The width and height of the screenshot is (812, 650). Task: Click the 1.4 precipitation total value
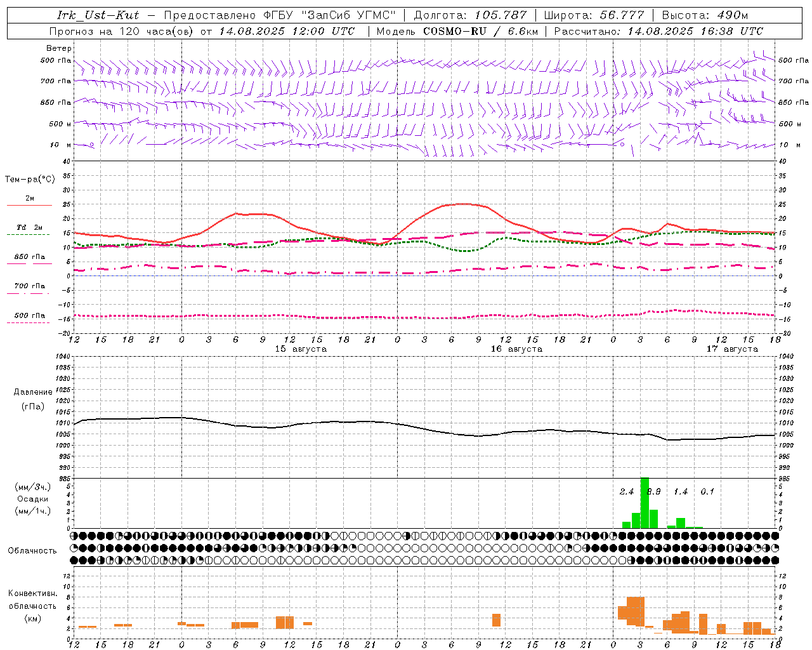coord(681,492)
